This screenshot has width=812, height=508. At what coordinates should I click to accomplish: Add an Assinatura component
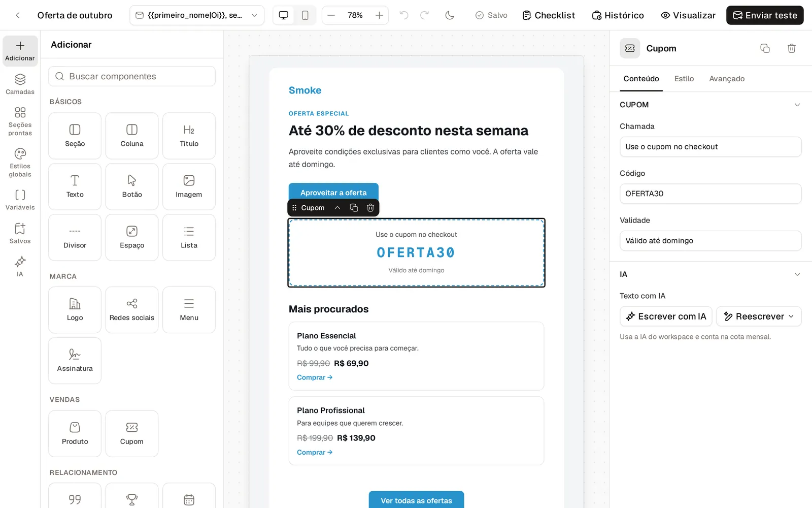75,361
